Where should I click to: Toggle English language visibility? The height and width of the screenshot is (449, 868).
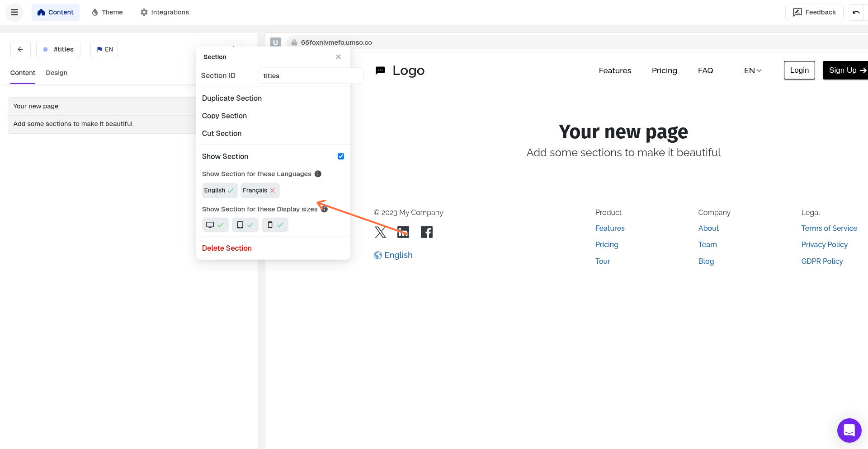pyautogui.click(x=219, y=191)
